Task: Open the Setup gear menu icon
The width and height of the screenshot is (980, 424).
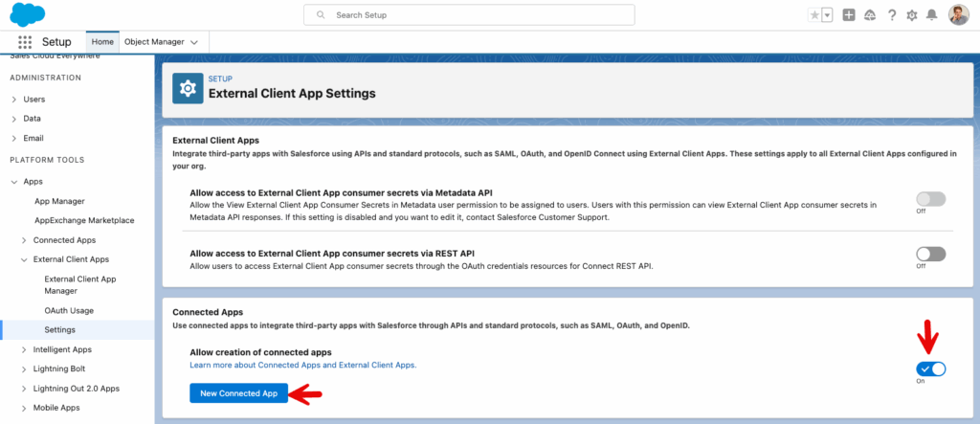Action: tap(911, 15)
